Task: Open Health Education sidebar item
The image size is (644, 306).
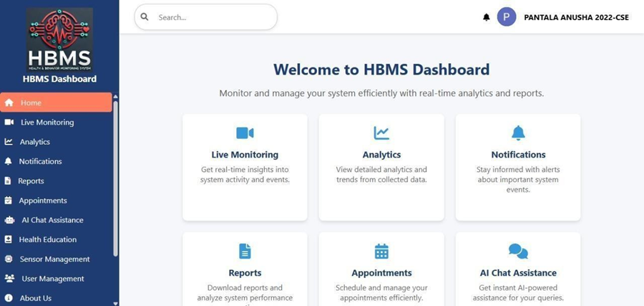Action: tap(48, 239)
